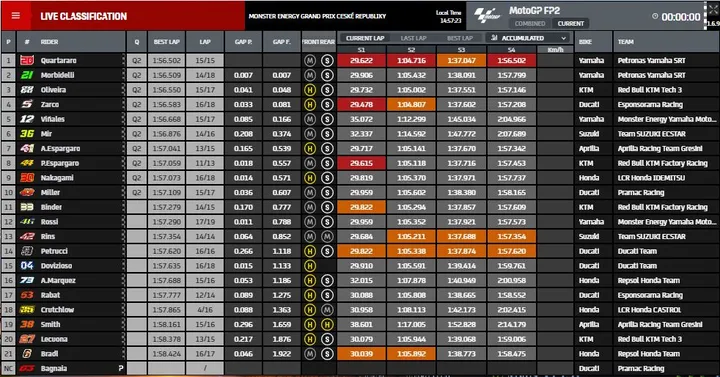The width and height of the screenshot is (720, 377).
Task: Click Rossi's number 46 badge
Action: [27, 222]
